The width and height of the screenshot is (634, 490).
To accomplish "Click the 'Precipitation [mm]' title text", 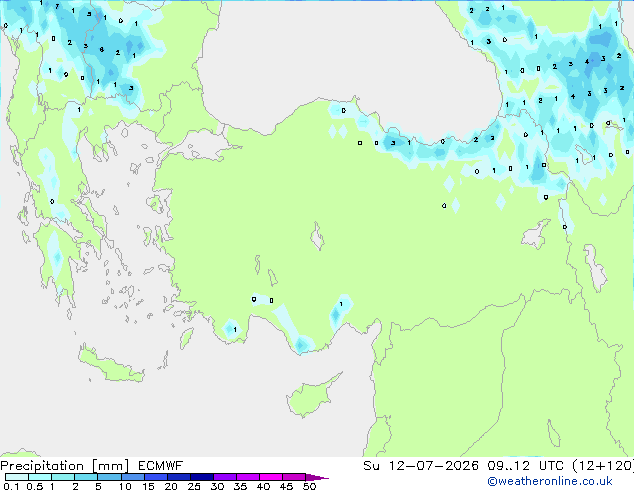I will (65, 466).
